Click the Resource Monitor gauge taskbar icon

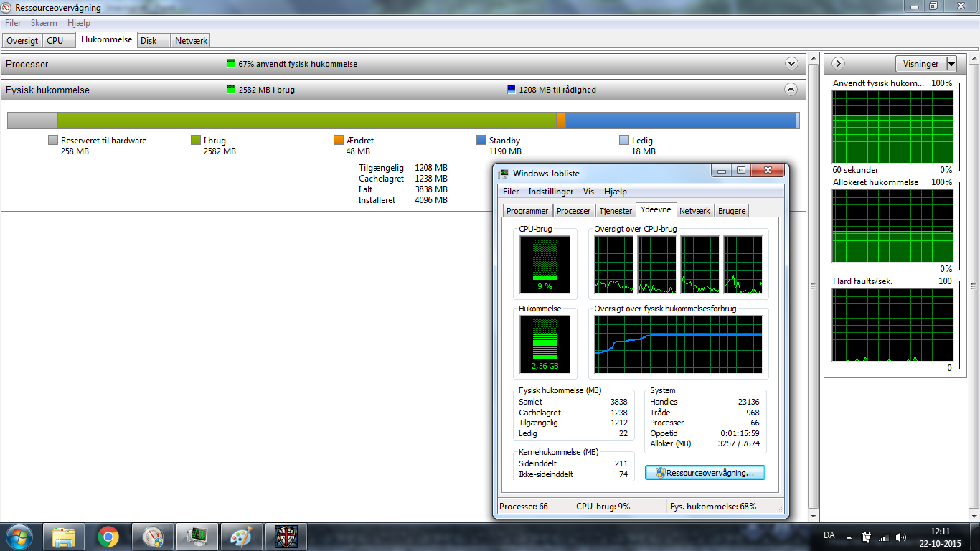pos(153,537)
